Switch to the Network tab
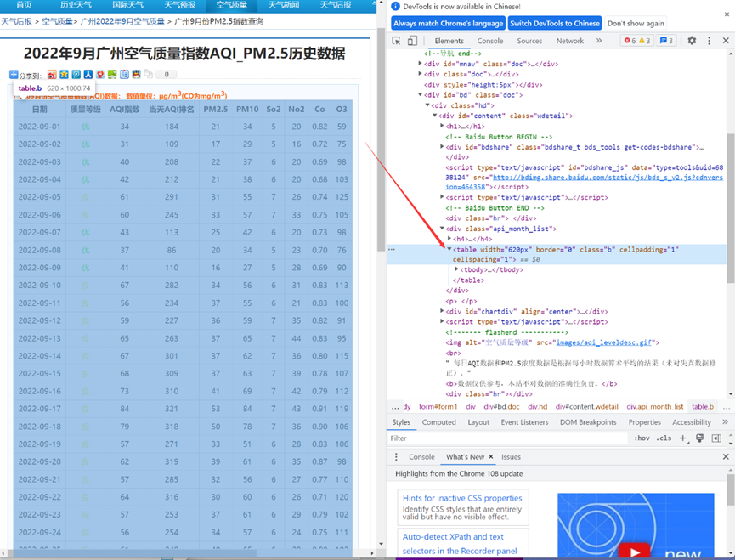Viewport: 735px width, 560px height. [x=569, y=41]
